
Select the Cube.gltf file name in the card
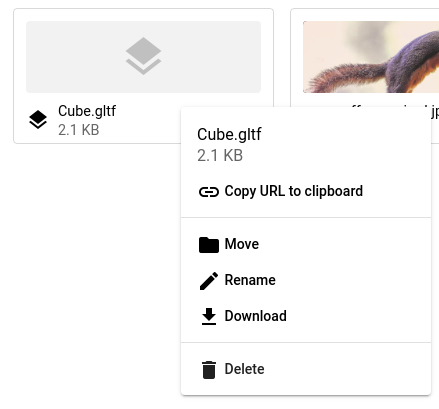87,111
